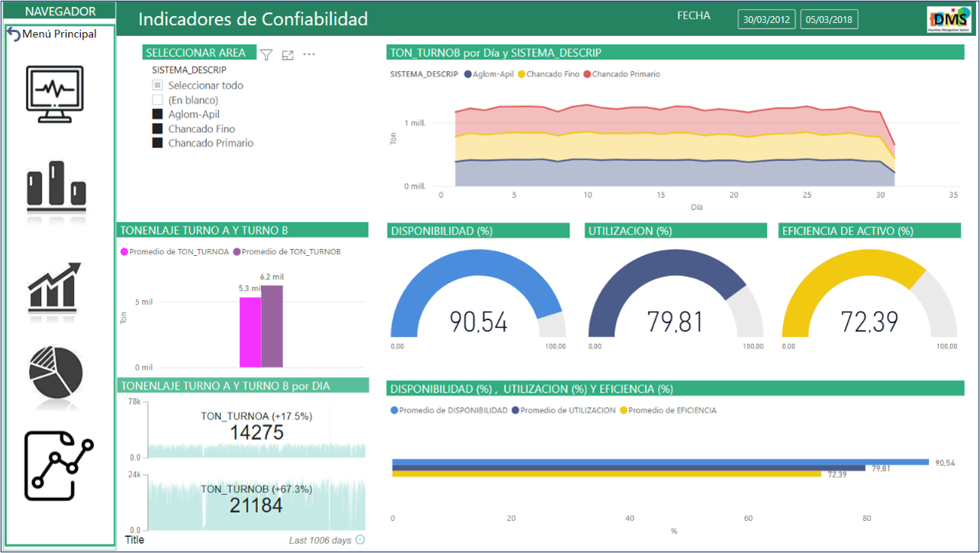Click the UTILIZACION gauge value 79,81
The image size is (980, 553).
pos(675,322)
